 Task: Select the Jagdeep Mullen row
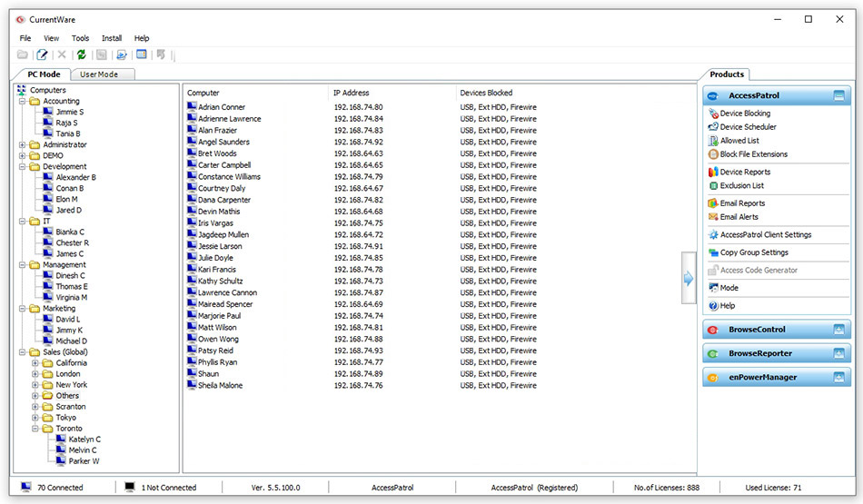223,234
